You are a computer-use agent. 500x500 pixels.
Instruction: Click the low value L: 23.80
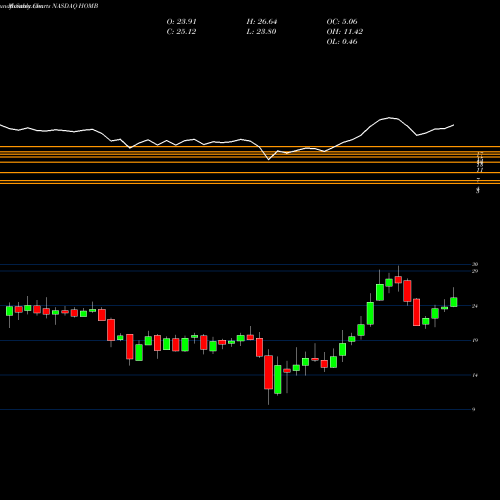[x=261, y=31]
